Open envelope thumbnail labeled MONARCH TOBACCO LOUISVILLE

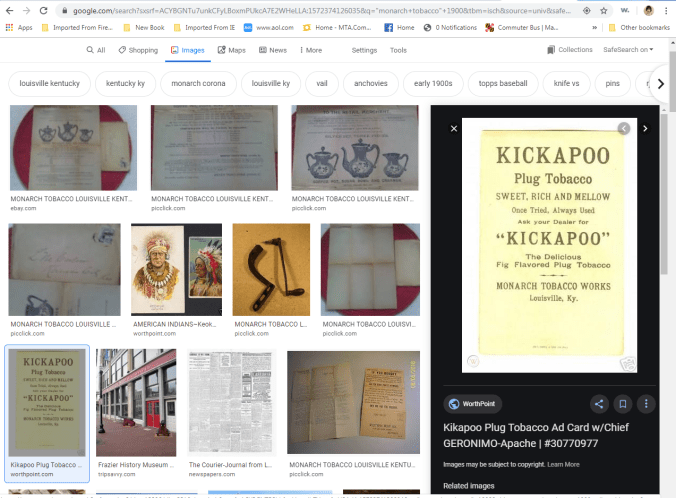(x=65, y=269)
